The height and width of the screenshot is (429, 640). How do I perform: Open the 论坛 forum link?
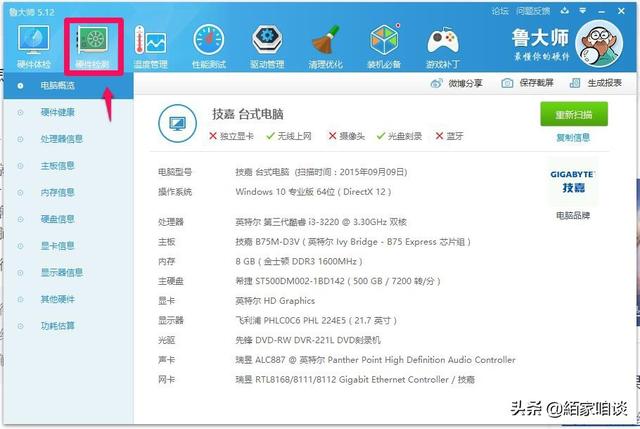click(x=500, y=11)
